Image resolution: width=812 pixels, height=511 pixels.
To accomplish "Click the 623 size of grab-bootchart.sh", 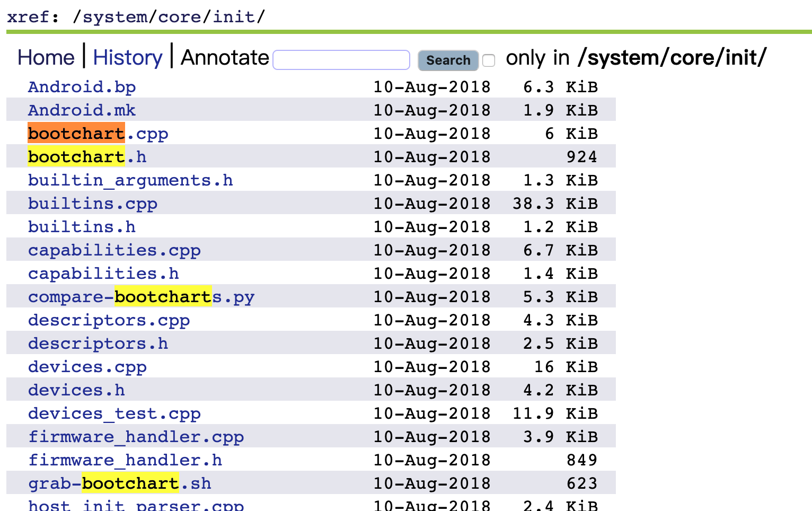I will [582, 483].
